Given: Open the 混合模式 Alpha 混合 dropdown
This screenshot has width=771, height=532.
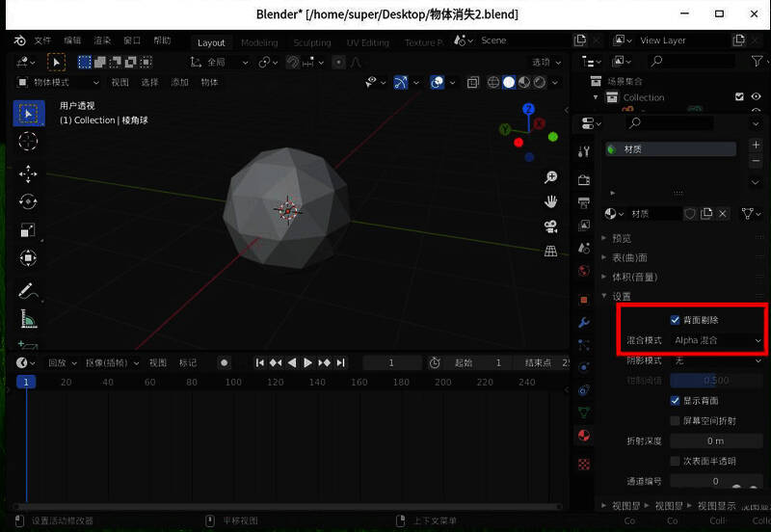Looking at the screenshot, I should [x=717, y=340].
